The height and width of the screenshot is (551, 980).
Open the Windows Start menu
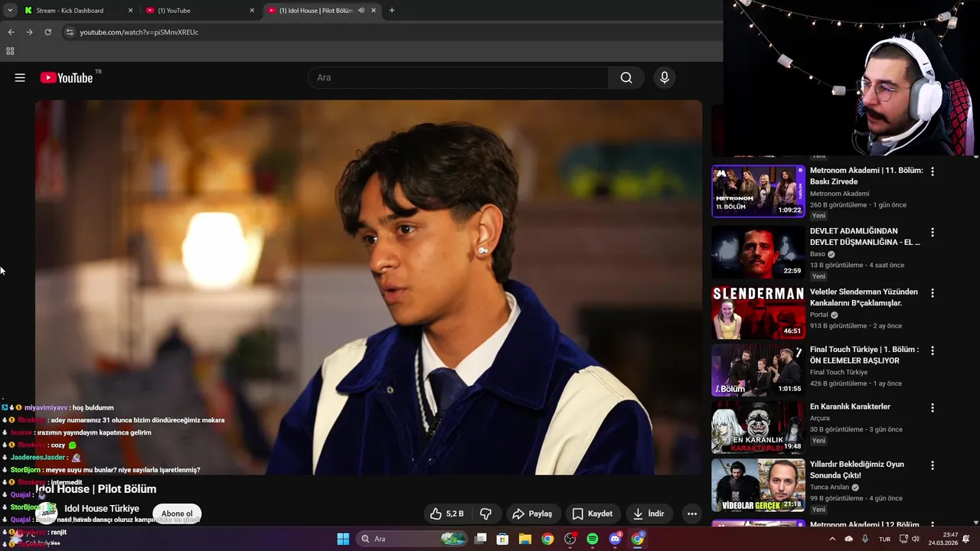pos(343,539)
